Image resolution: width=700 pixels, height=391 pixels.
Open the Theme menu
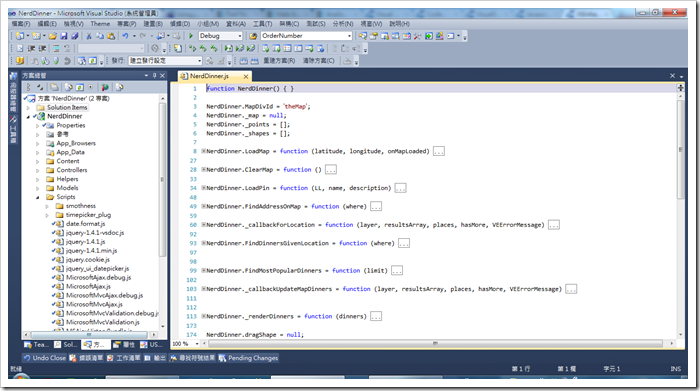coord(100,24)
